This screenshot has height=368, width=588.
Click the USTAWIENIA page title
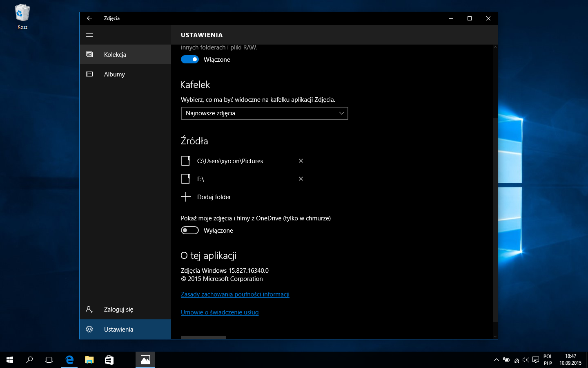tap(202, 35)
